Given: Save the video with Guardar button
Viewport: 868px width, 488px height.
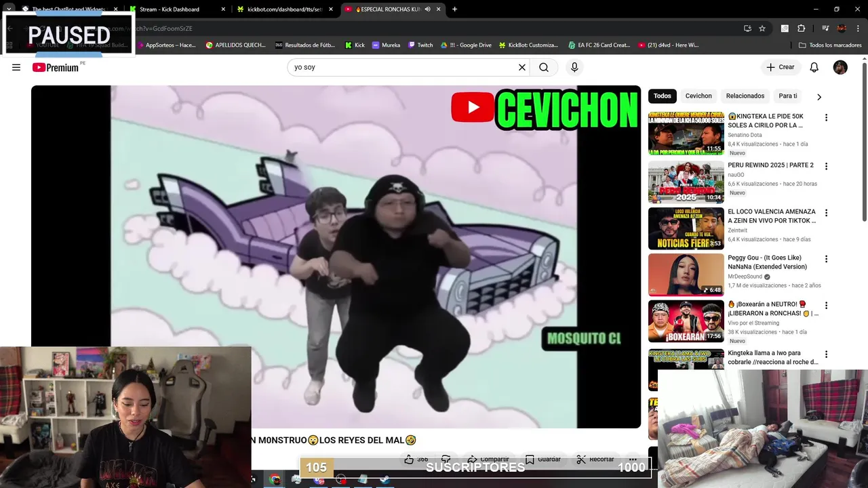Looking at the screenshot, I should click(543, 459).
